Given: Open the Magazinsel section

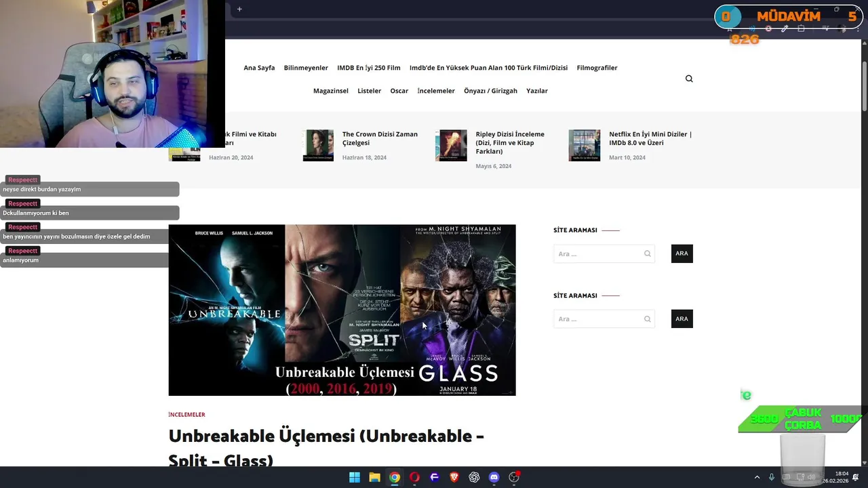Looking at the screenshot, I should pyautogui.click(x=331, y=91).
